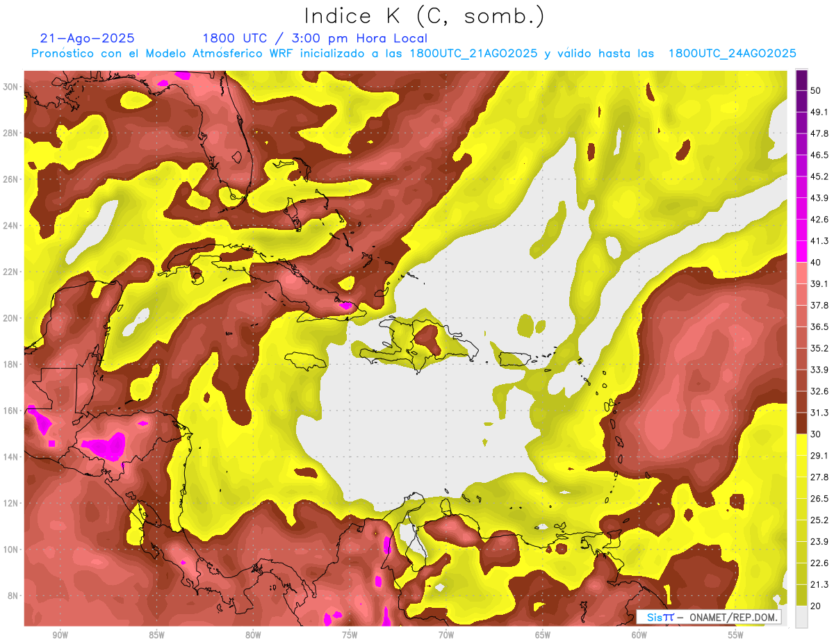The image size is (834, 644).
Task: Click the legend value '40'
Action: 816,262
